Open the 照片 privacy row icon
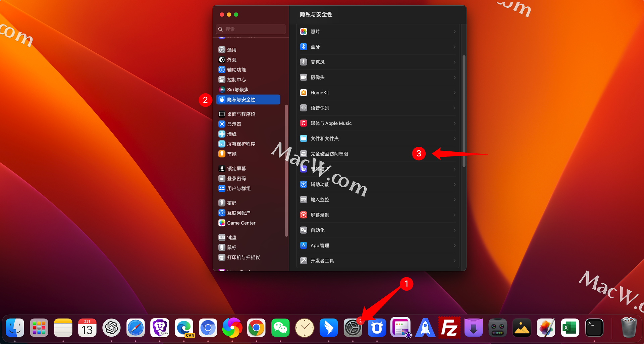This screenshot has height=344, width=644. tap(304, 32)
